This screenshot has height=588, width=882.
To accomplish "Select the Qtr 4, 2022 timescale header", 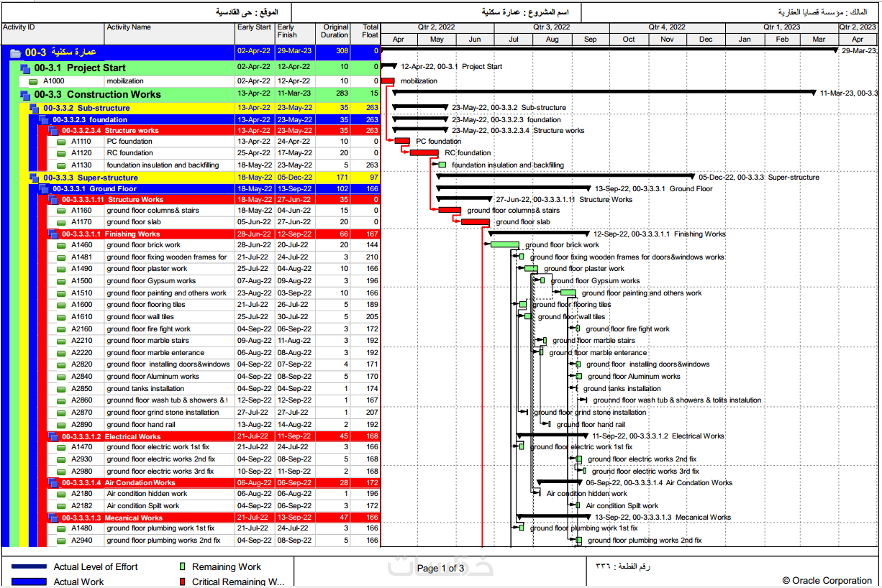I will [x=668, y=27].
